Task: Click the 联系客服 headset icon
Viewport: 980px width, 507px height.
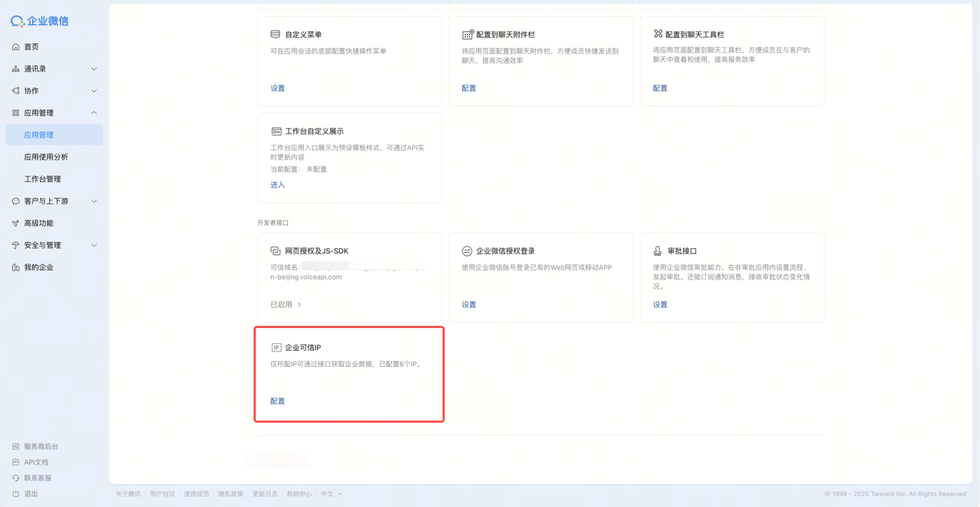Action: pos(15,478)
